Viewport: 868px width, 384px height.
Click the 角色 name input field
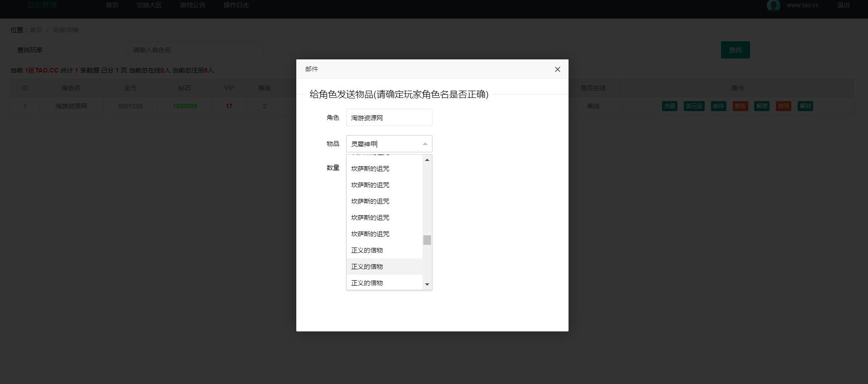click(389, 118)
